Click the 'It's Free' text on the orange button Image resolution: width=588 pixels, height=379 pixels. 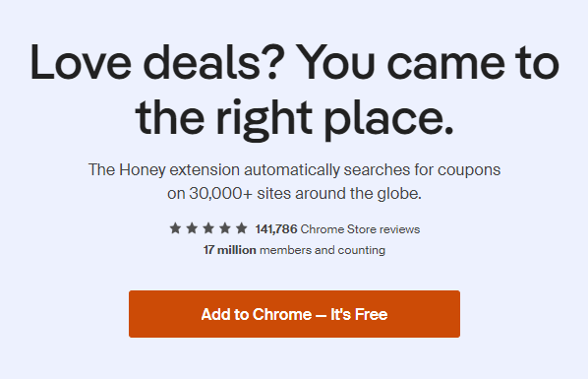359,314
